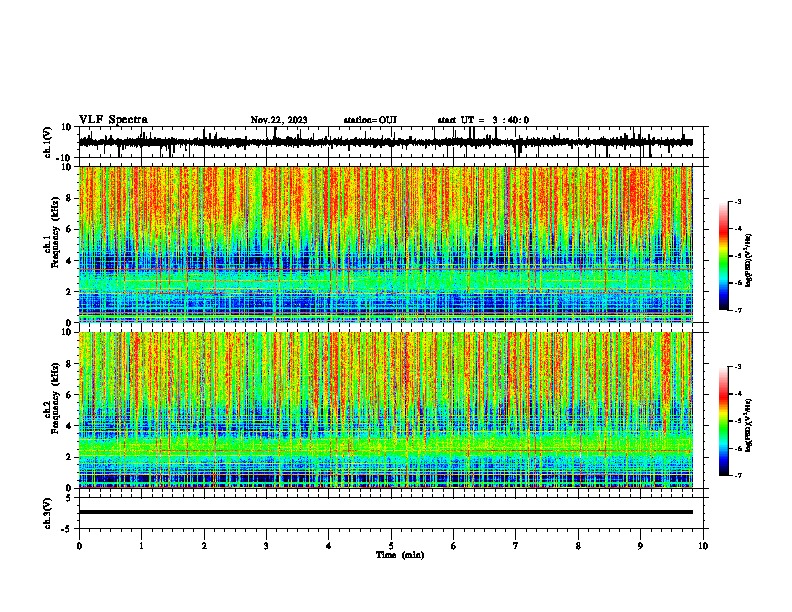Click time axis tick label "3"
The width and height of the screenshot is (792, 612).
click(x=266, y=546)
